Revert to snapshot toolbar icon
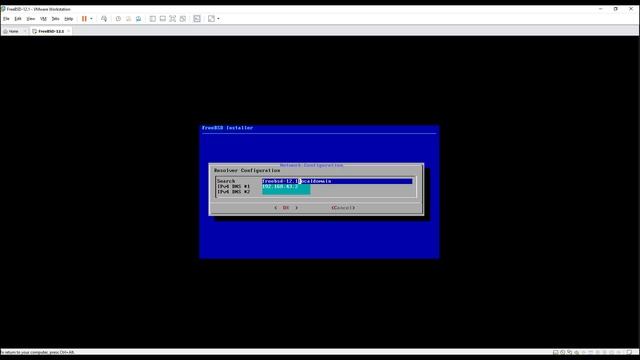The width and height of the screenshot is (640, 360). tap(128, 19)
